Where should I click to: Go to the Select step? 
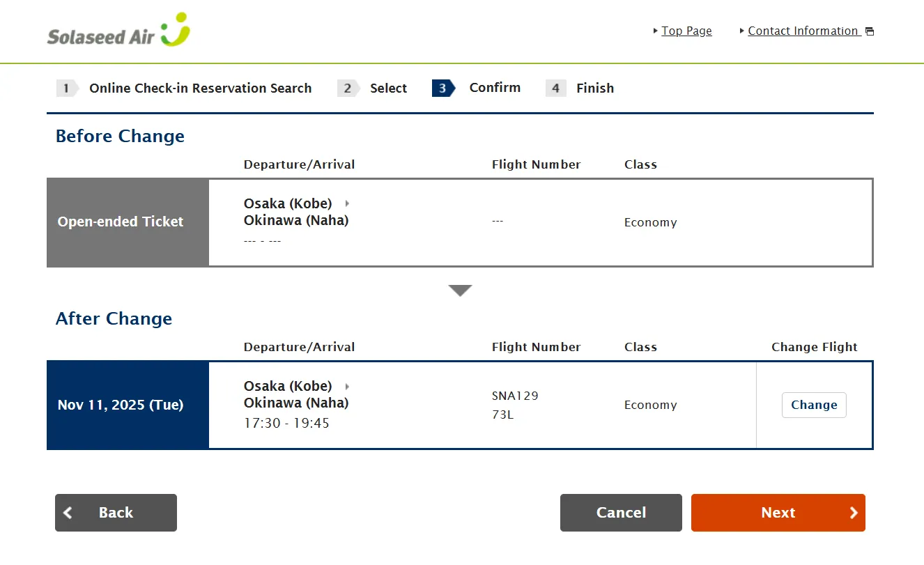[x=388, y=88]
